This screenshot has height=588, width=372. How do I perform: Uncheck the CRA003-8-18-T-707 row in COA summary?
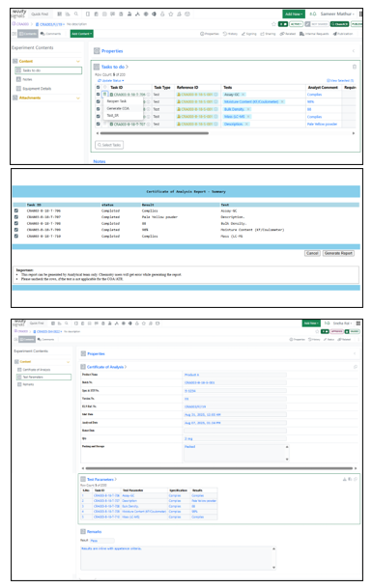16,217
